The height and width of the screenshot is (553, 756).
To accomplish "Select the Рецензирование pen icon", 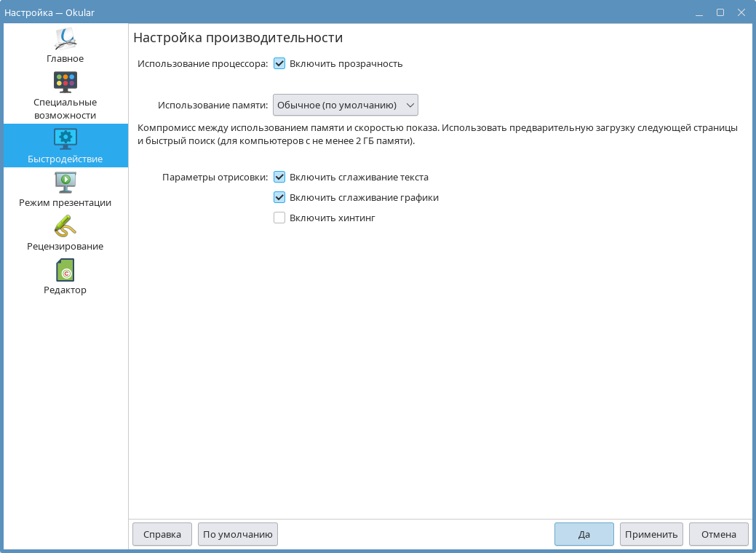I will click(x=65, y=226).
